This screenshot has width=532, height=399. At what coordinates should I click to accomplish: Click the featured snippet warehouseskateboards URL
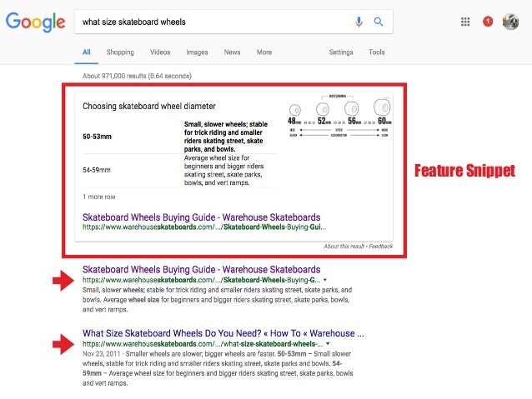pyautogui.click(x=204, y=227)
